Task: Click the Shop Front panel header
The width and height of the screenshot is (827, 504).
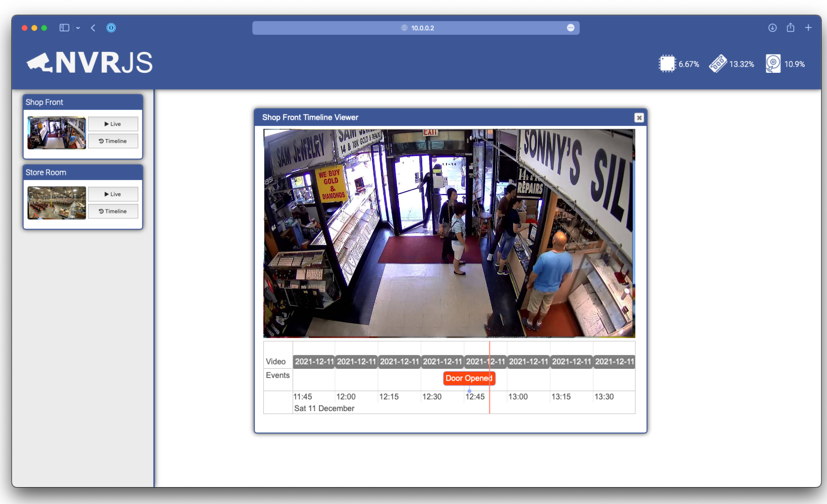Action: 83,102
